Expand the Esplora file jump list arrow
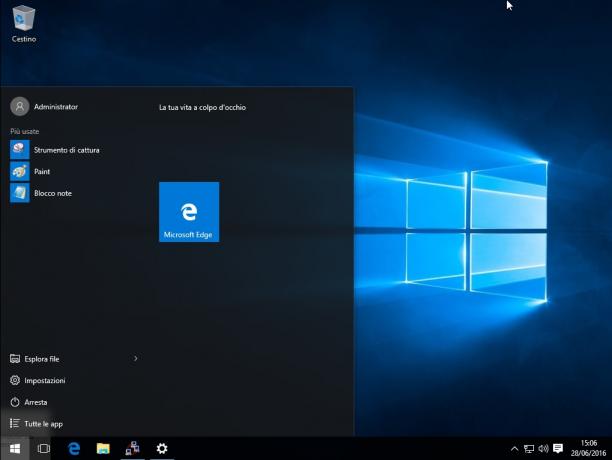 (x=135, y=358)
